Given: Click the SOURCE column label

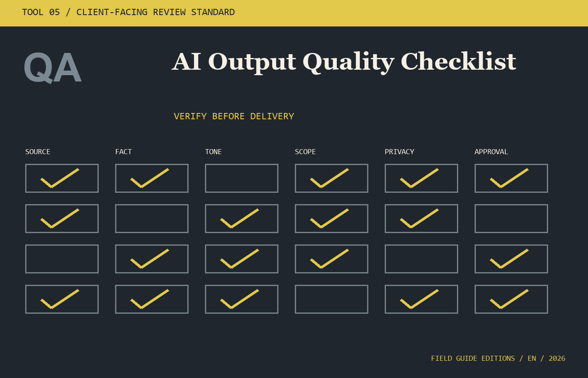Looking at the screenshot, I should (38, 152).
